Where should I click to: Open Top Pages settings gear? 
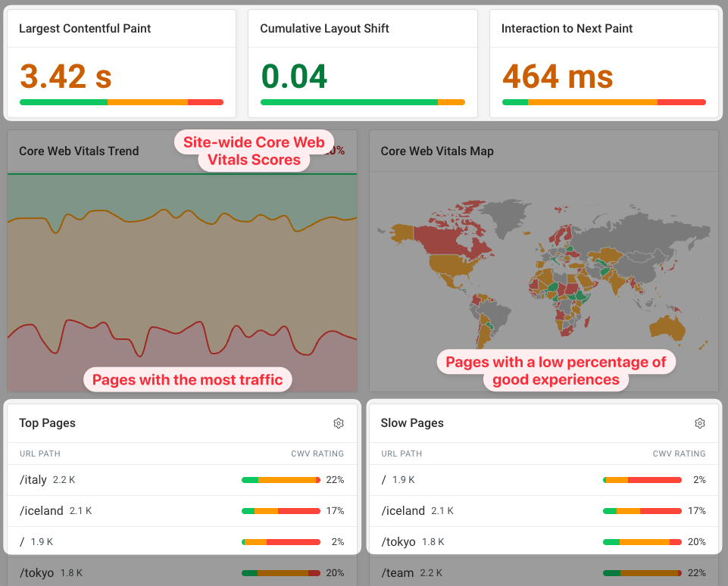click(x=339, y=423)
